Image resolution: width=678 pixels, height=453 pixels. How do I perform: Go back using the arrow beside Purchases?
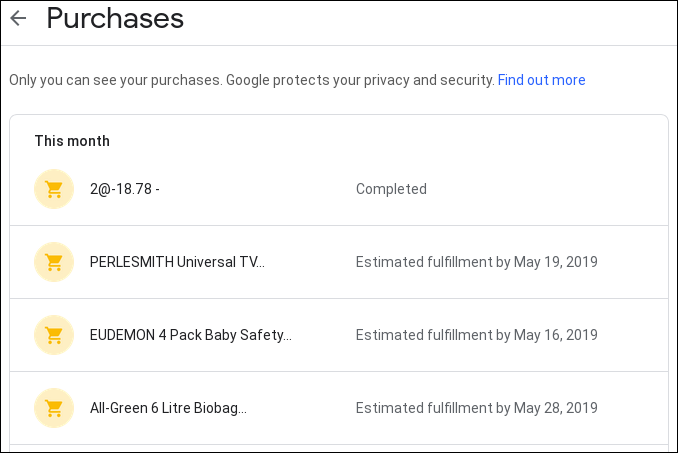[18, 18]
